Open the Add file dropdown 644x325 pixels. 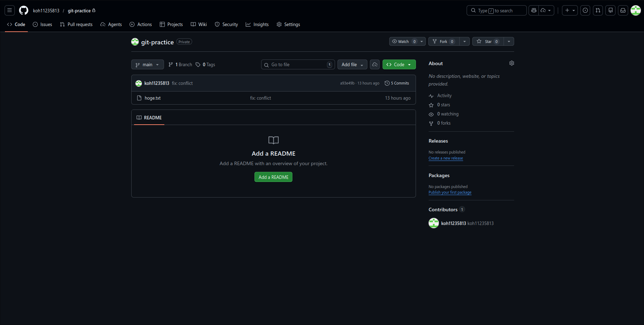coord(352,65)
